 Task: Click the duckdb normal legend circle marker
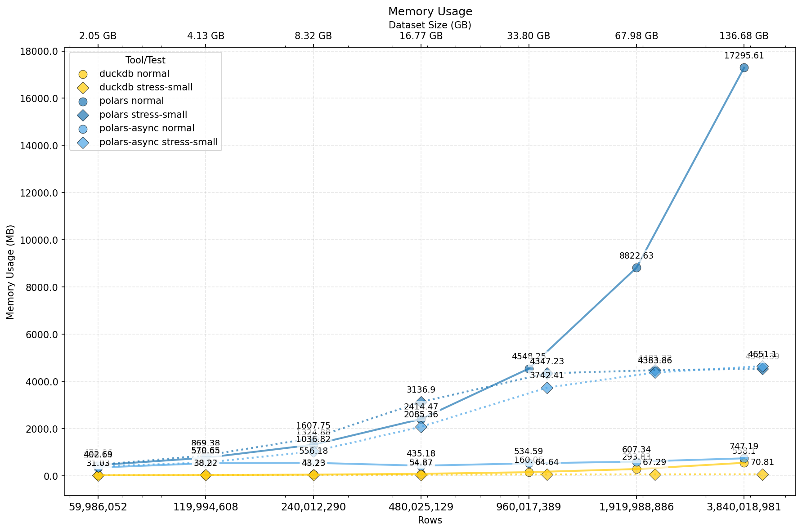(83, 74)
